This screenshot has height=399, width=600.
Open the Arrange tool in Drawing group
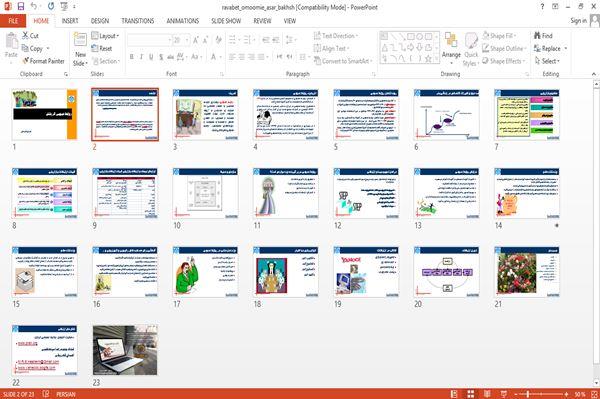[x=451, y=49]
